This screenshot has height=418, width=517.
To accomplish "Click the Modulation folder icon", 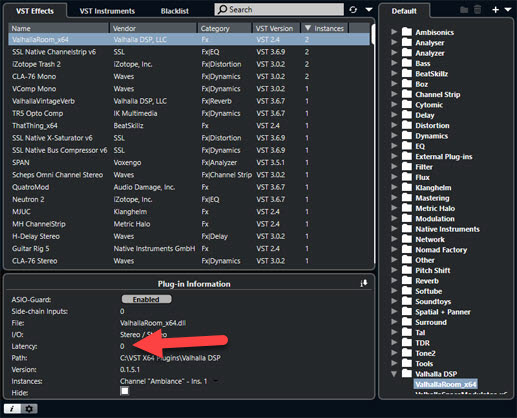I will [x=407, y=218].
